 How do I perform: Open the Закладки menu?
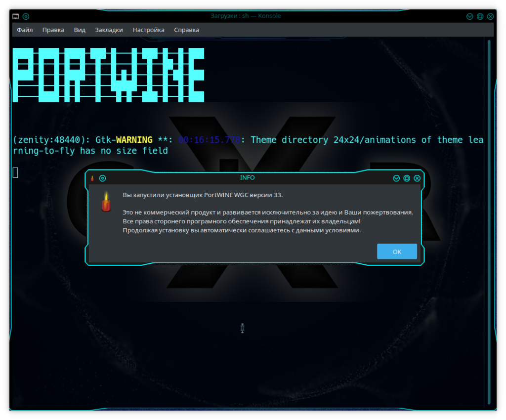pyautogui.click(x=109, y=30)
